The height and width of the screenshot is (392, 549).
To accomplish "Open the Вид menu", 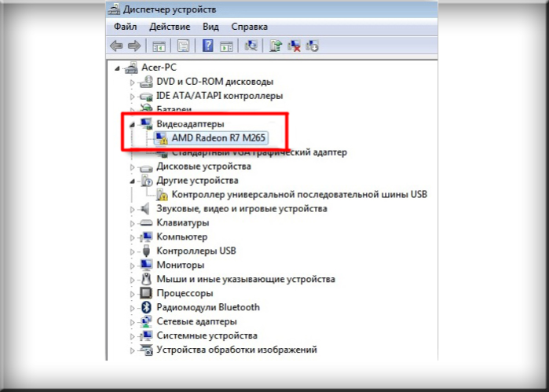I will click(210, 27).
